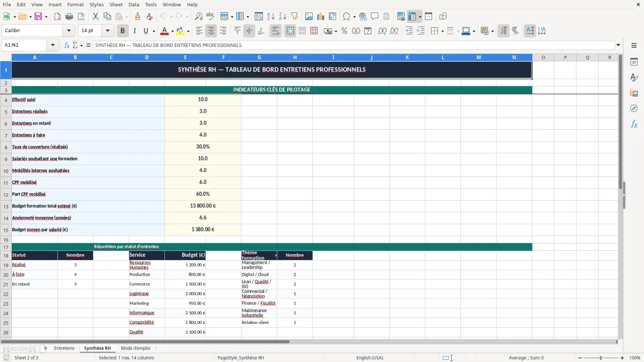Screen dimensions: 644x362
Task: Click the Spelling check abc icon
Action: pos(210,17)
